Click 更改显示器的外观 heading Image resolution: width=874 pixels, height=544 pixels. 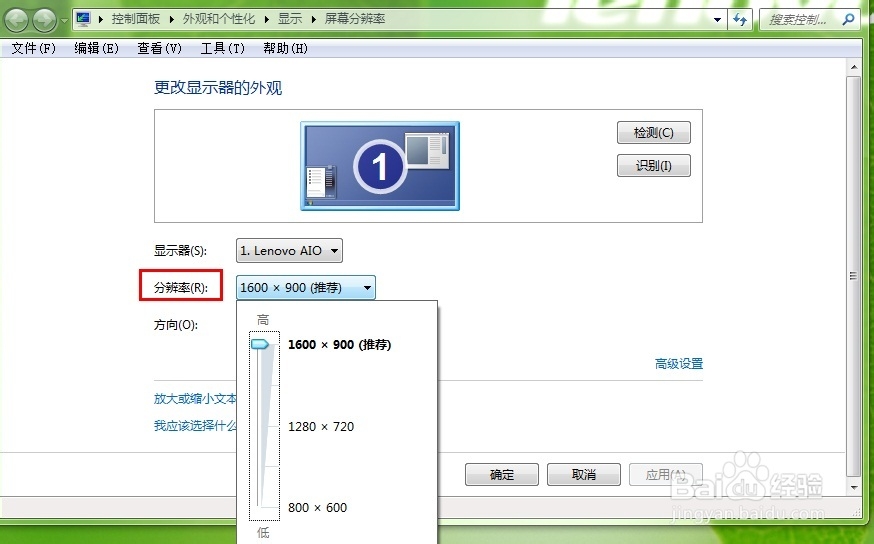coord(218,88)
